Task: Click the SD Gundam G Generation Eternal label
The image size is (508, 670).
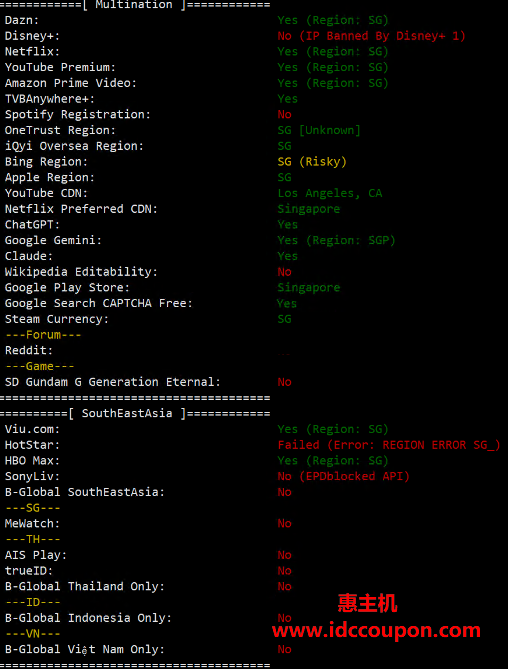Action: [x=113, y=382]
